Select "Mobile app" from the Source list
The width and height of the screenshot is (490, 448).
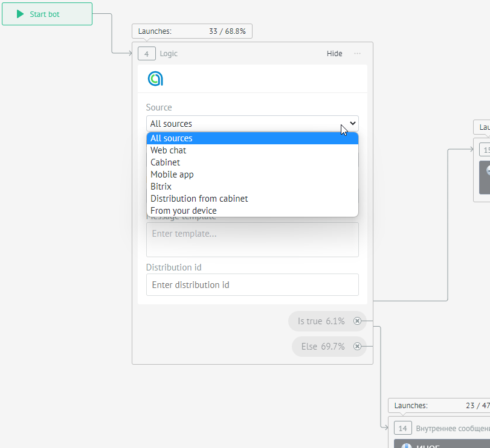[172, 174]
